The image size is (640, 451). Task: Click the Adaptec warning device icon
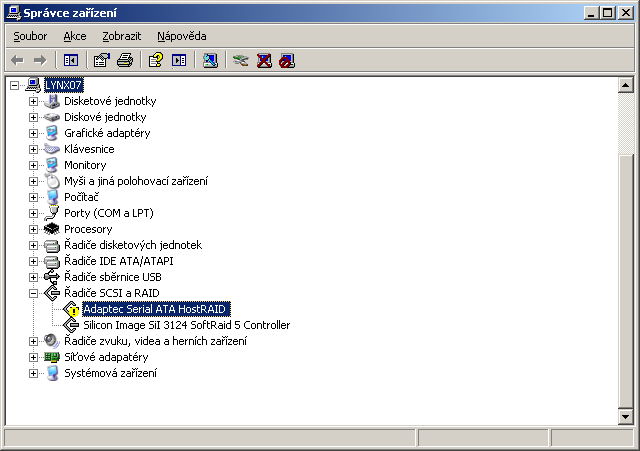point(71,309)
